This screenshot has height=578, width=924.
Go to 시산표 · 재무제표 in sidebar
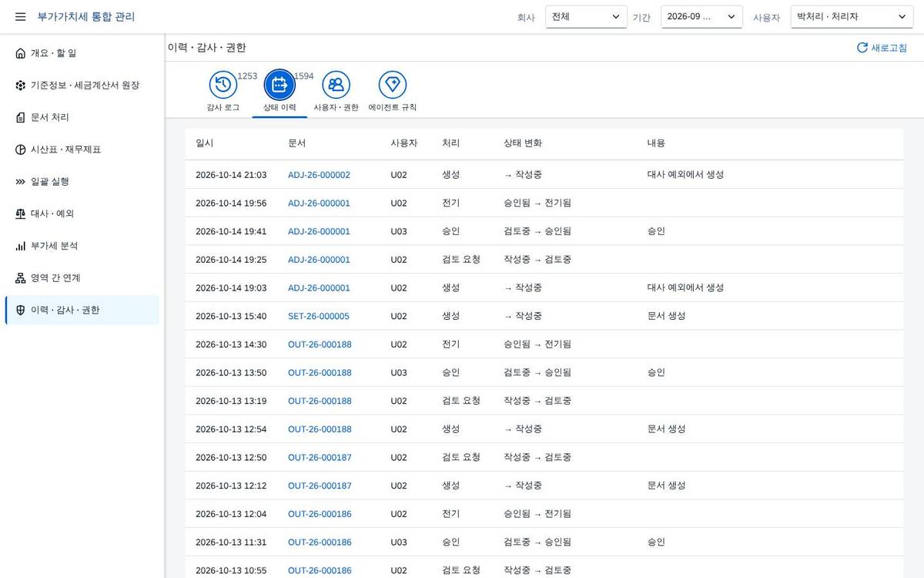coord(82,150)
